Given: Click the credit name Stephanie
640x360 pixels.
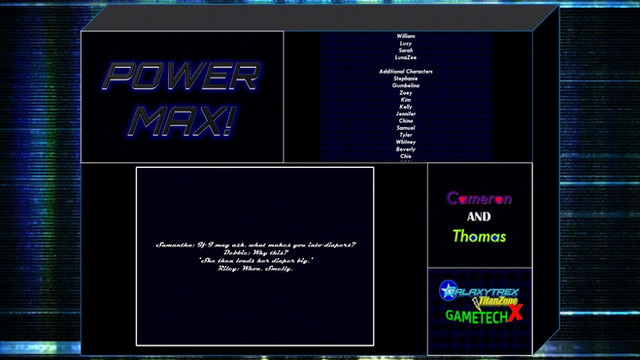Looking at the screenshot, I should [x=406, y=78].
